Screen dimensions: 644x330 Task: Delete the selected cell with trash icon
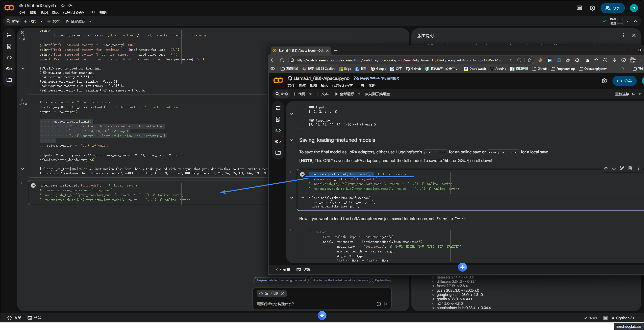[630, 168]
